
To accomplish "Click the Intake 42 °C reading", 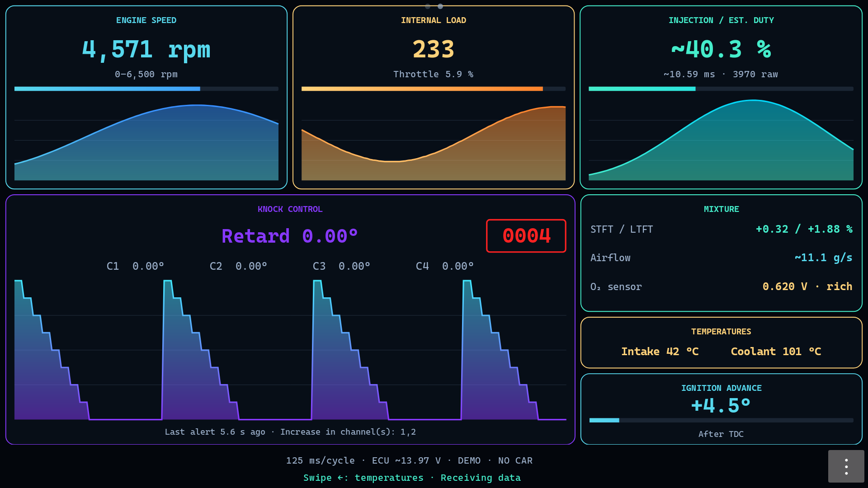I will (660, 352).
